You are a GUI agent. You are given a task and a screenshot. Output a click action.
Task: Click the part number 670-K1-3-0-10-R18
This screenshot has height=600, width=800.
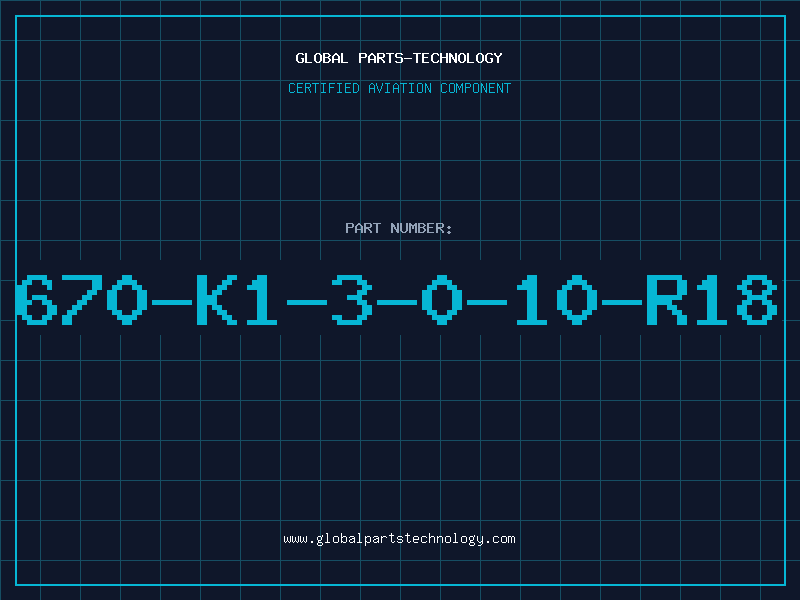point(396,299)
